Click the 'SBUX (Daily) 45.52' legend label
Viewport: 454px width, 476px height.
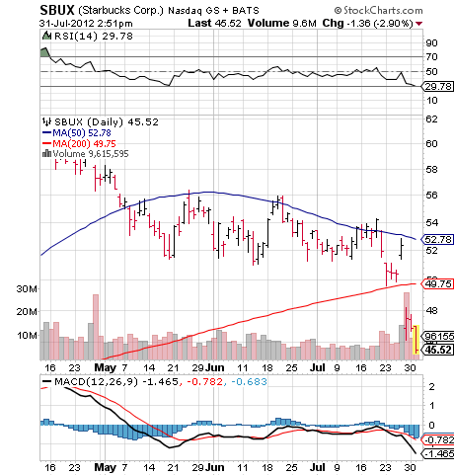pos(107,122)
